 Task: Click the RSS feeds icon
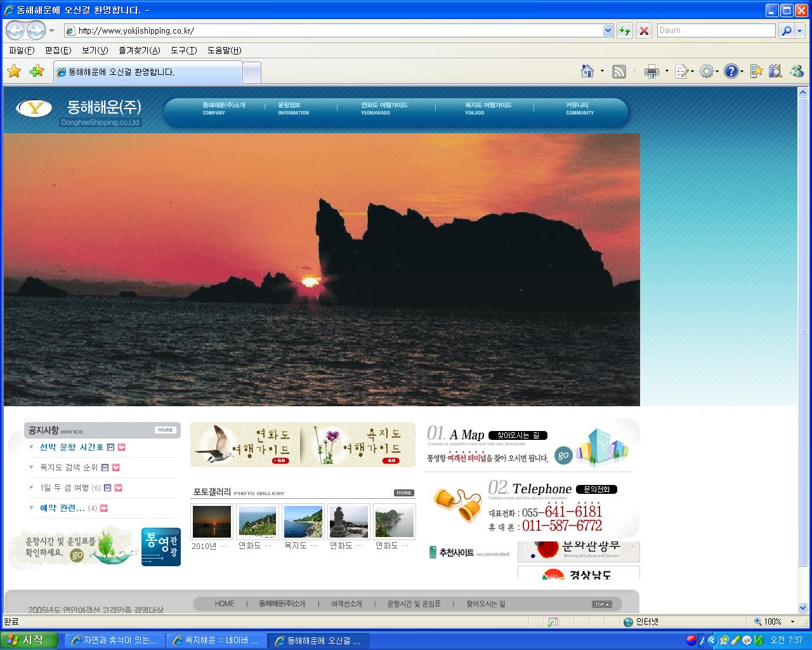click(x=619, y=72)
